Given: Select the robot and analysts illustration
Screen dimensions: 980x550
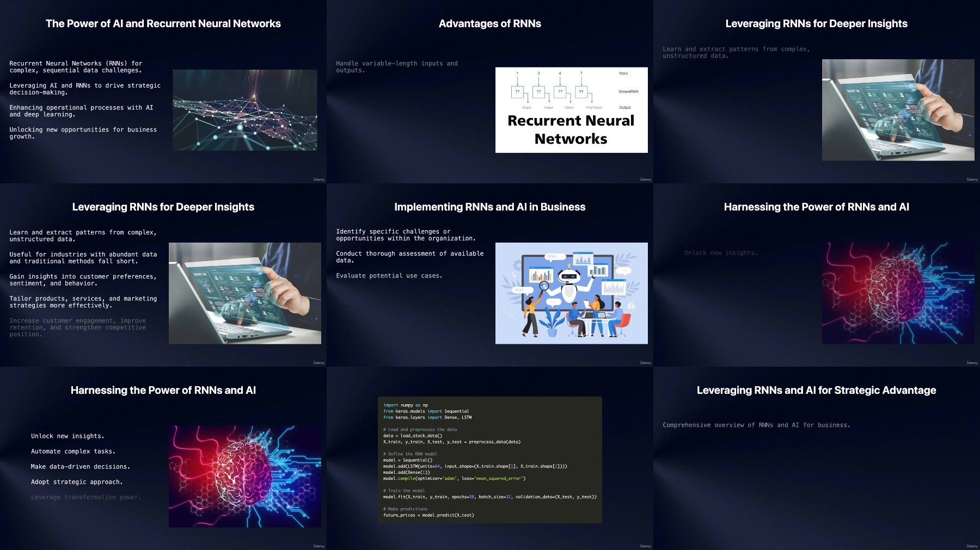Looking at the screenshot, I should pos(572,293).
